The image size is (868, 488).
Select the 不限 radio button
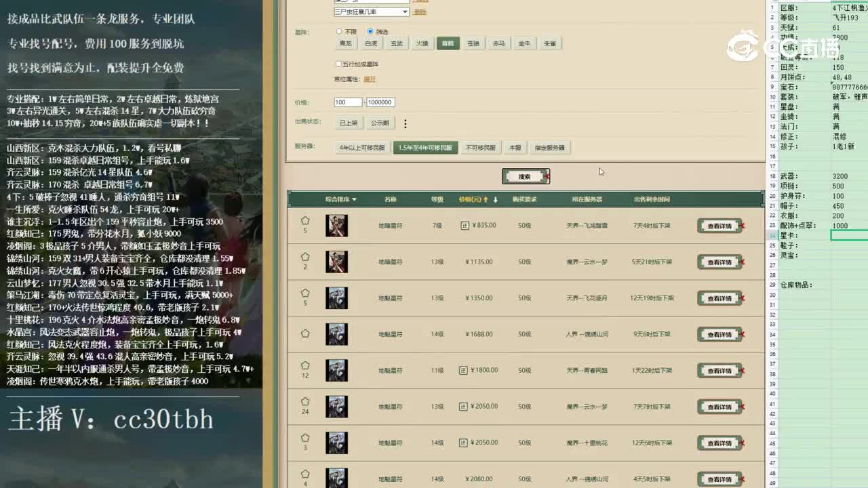[x=339, y=31]
